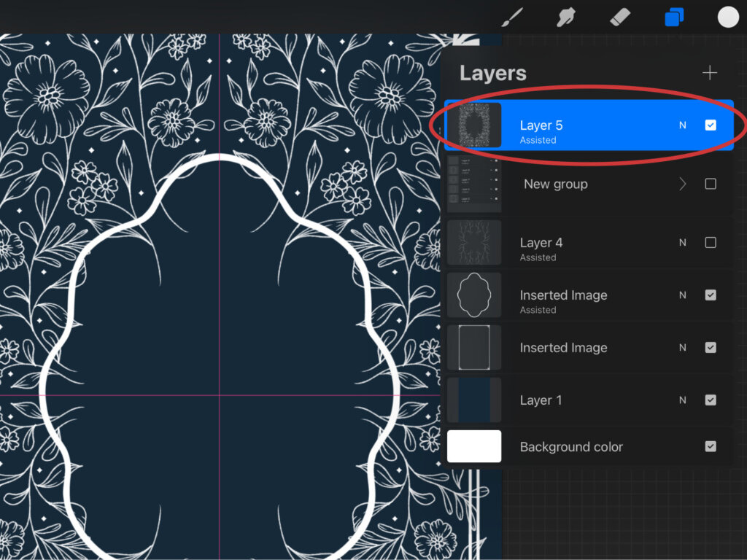Tap the white Background color thumbnail
The image size is (747, 560).
click(x=474, y=446)
